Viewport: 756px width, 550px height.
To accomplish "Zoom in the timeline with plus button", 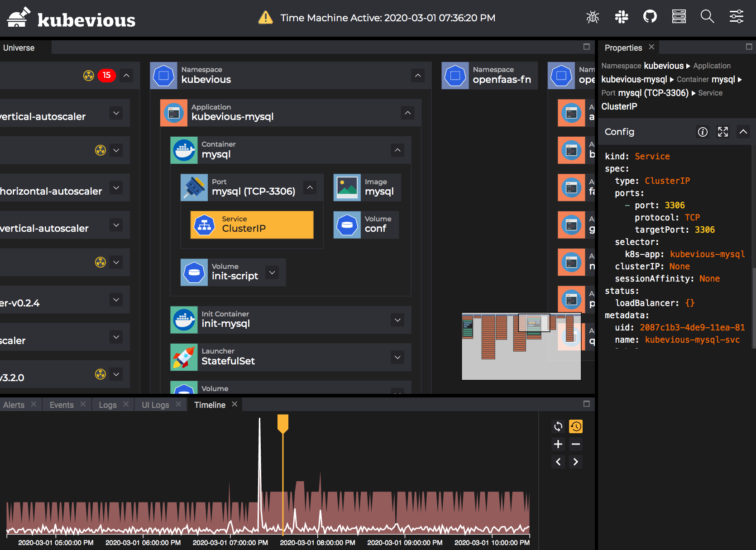I will pyautogui.click(x=558, y=444).
